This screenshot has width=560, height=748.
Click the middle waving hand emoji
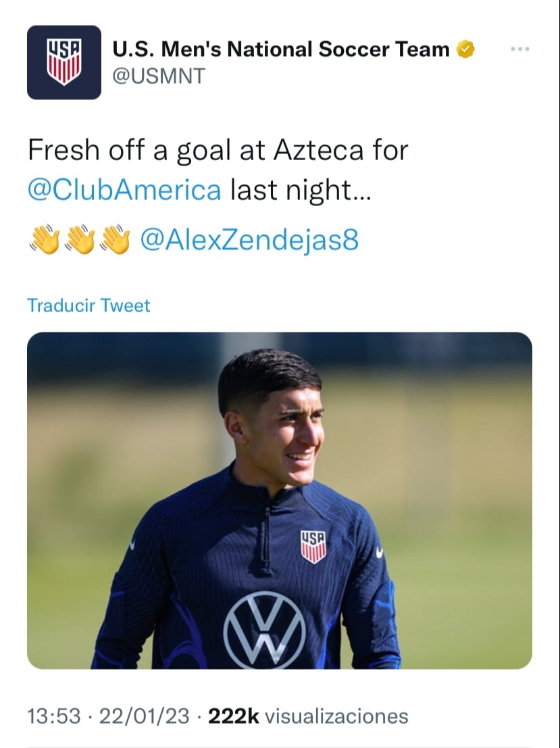click(80, 240)
